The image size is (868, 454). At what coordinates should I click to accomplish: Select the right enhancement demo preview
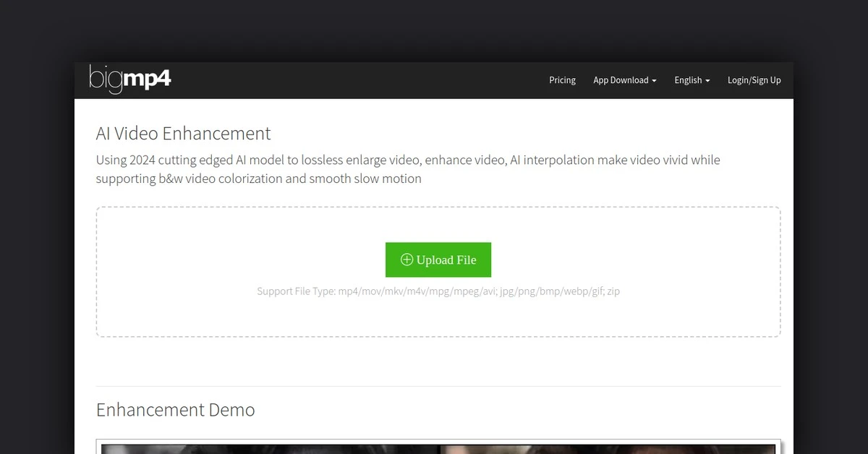(608, 449)
